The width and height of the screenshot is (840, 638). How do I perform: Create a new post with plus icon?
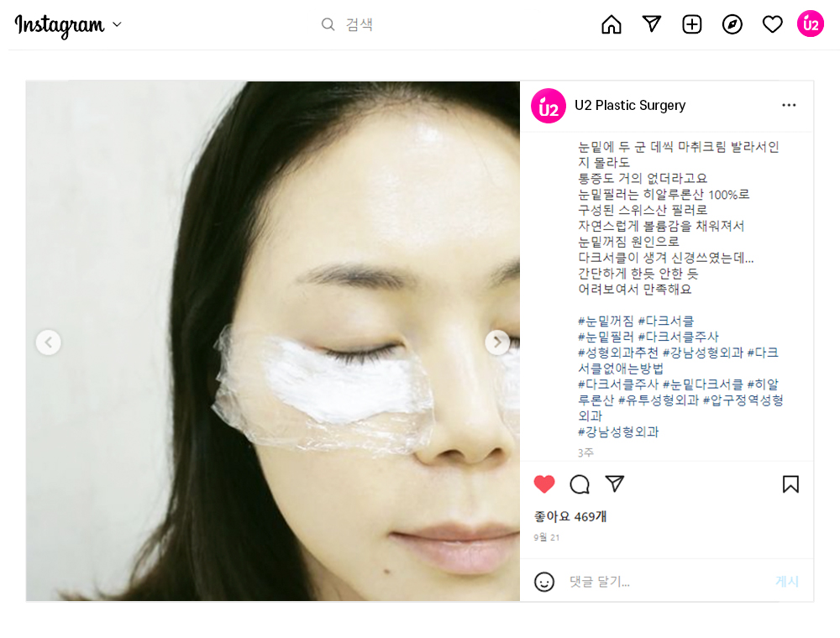coord(691,24)
